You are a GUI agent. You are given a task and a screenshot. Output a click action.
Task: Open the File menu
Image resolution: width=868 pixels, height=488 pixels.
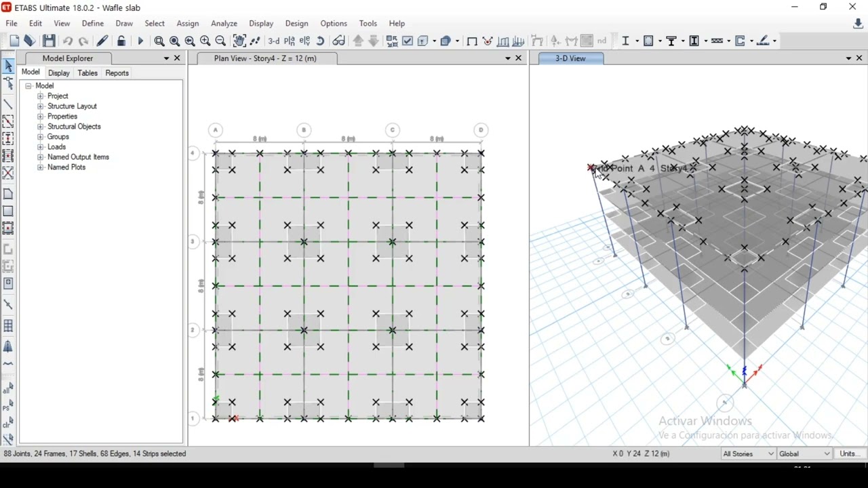coord(12,23)
